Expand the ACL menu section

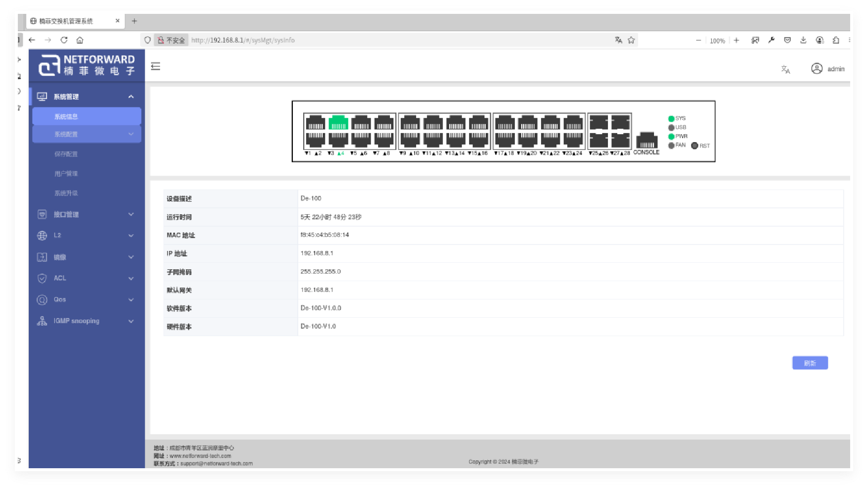[87, 278]
